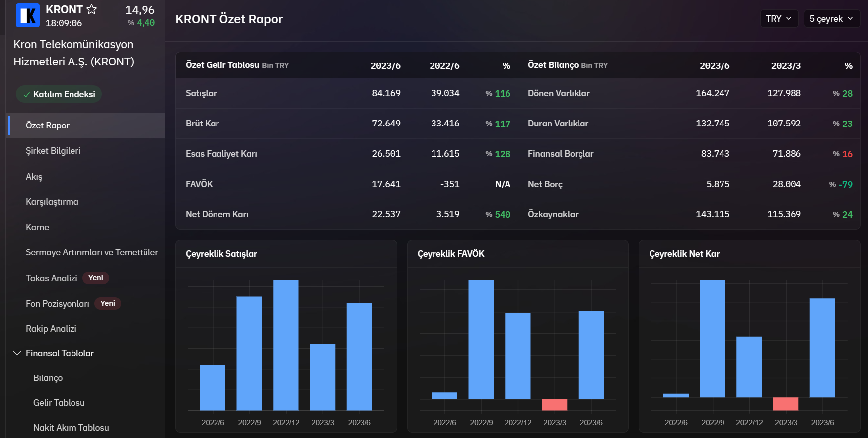Open Nakit Akım Tablosu
The image size is (868, 438).
pos(71,428)
